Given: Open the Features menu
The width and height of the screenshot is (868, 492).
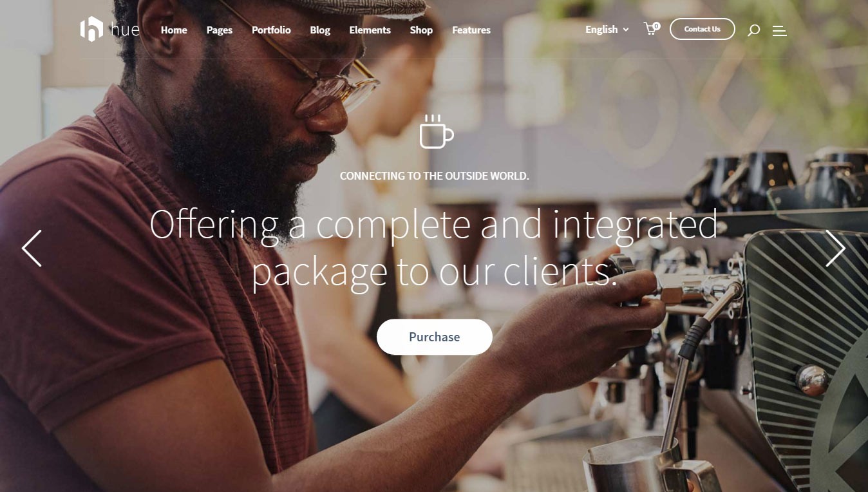Looking at the screenshot, I should tap(471, 30).
